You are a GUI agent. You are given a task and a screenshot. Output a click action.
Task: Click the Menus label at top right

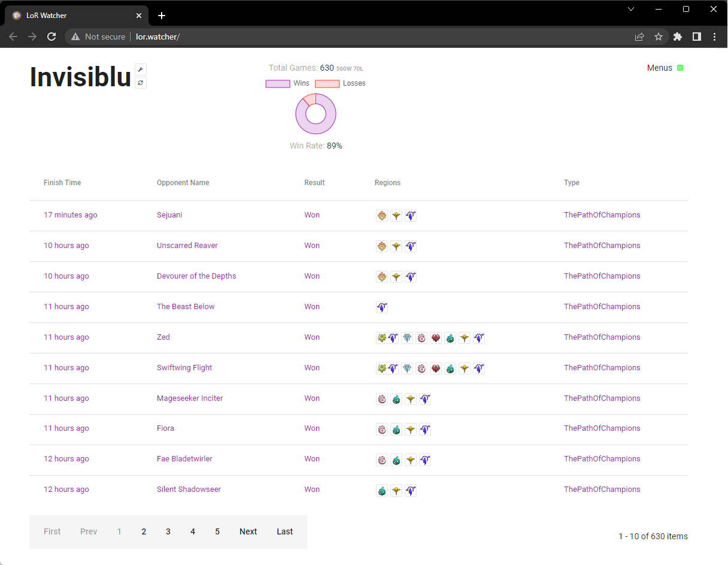[x=660, y=68]
